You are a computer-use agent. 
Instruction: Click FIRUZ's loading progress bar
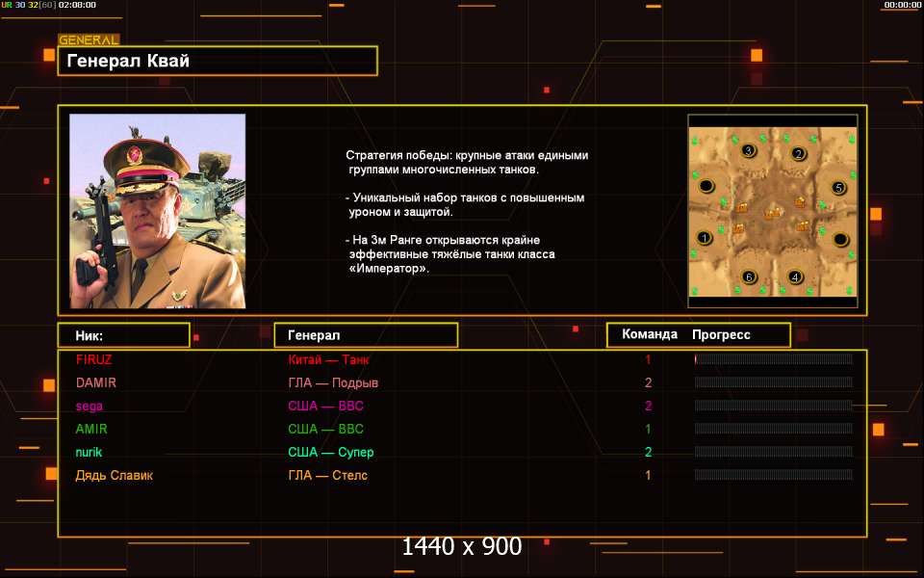(x=773, y=359)
